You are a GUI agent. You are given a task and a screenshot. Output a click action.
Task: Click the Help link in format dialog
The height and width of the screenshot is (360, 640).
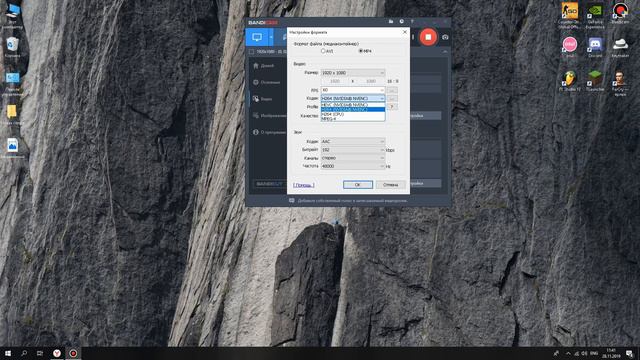[x=304, y=185]
